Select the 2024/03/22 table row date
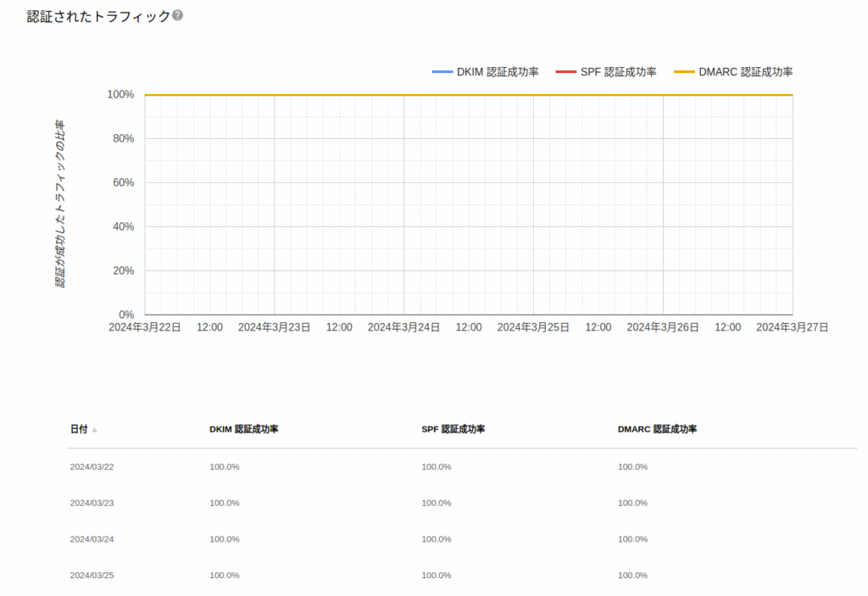 coord(92,466)
